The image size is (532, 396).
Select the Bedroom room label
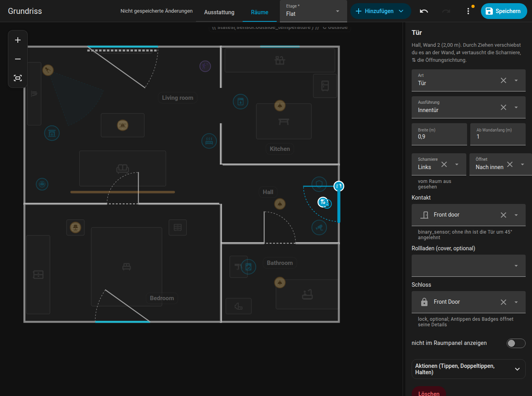(162, 298)
